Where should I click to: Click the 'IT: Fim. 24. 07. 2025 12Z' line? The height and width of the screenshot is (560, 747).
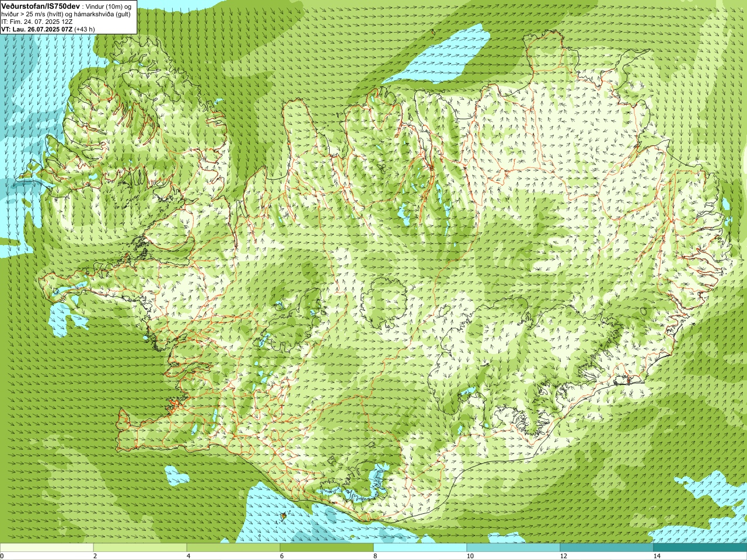(x=37, y=22)
